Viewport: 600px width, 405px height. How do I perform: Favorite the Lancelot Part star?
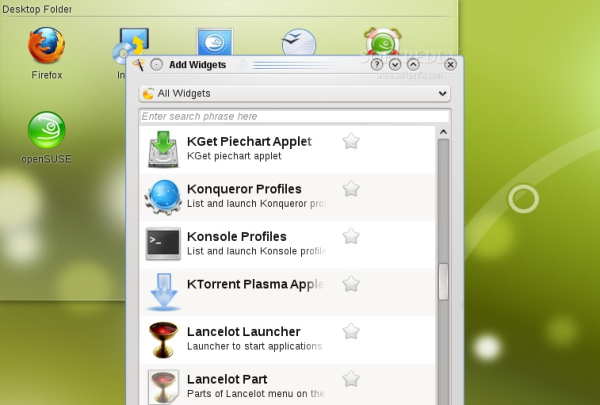point(351,379)
